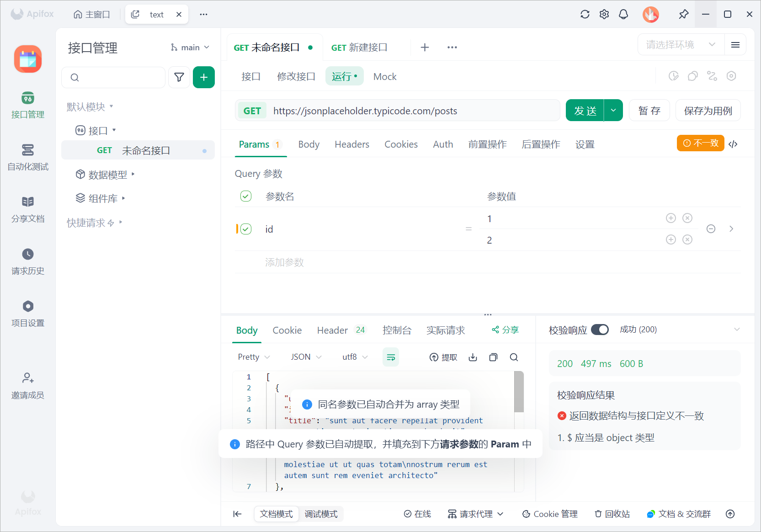Open the main branch selector
This screenshot has height=532, width=761.
(x=189, y=47)
